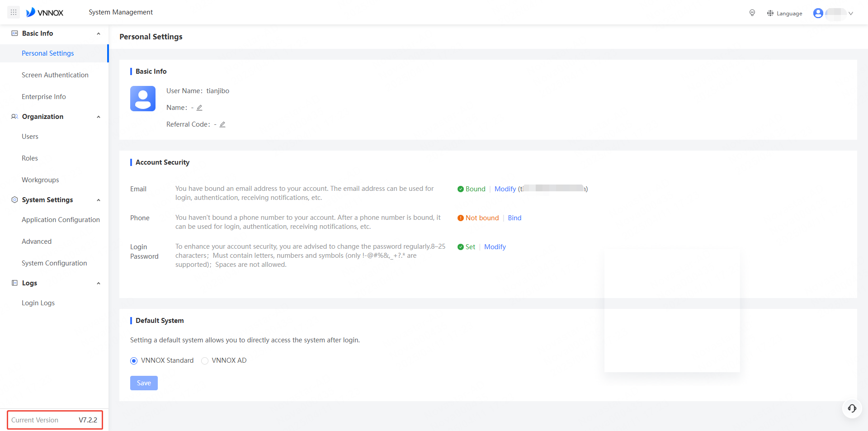Click Bind link for Phone
Viewport: 868px width, 431px height.
[514, 218]
